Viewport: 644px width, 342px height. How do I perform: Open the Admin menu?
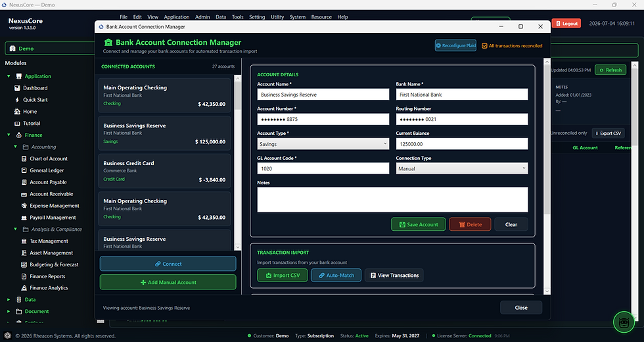point(202,17)
